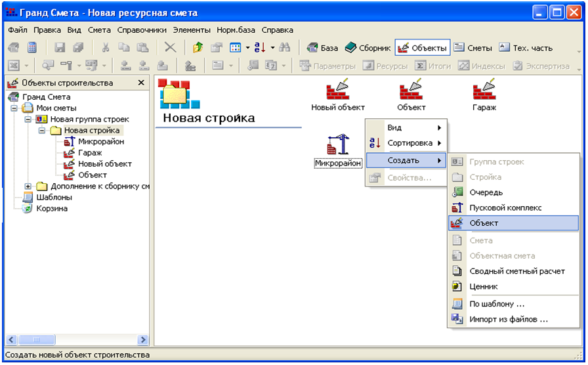
Task: Expand Вид submenu in context menu
Action: pos(406,127)
